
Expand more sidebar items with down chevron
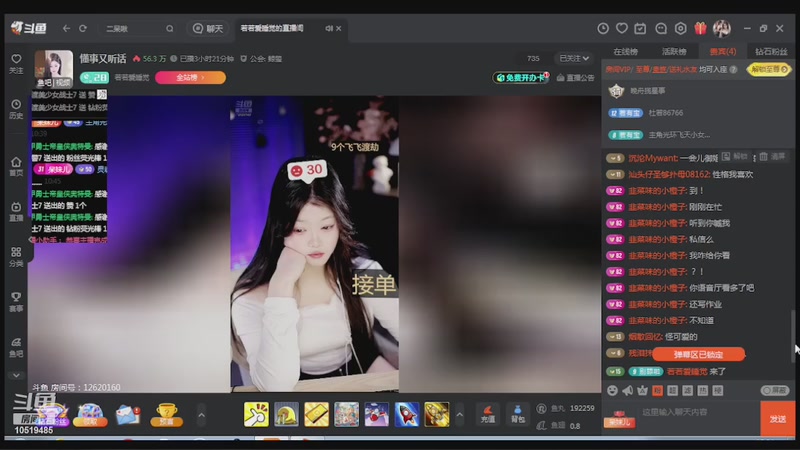pos(16,376)
